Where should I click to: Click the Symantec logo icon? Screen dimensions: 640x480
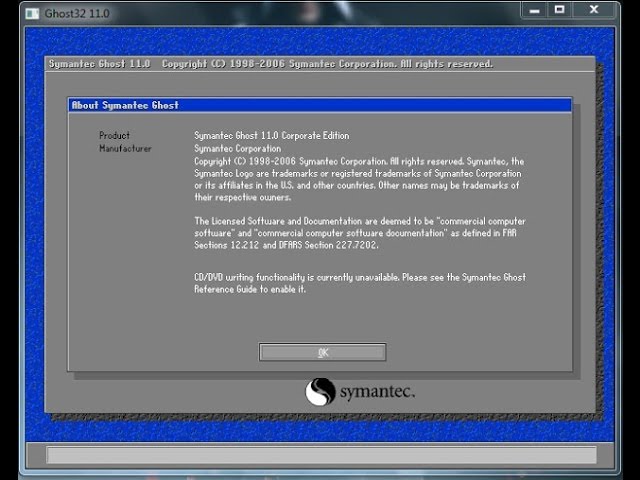[320, 392]
